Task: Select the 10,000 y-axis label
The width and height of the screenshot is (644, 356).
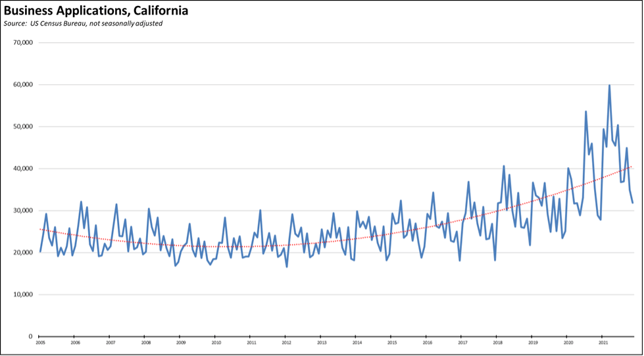Action: click(x=23, y=295)
